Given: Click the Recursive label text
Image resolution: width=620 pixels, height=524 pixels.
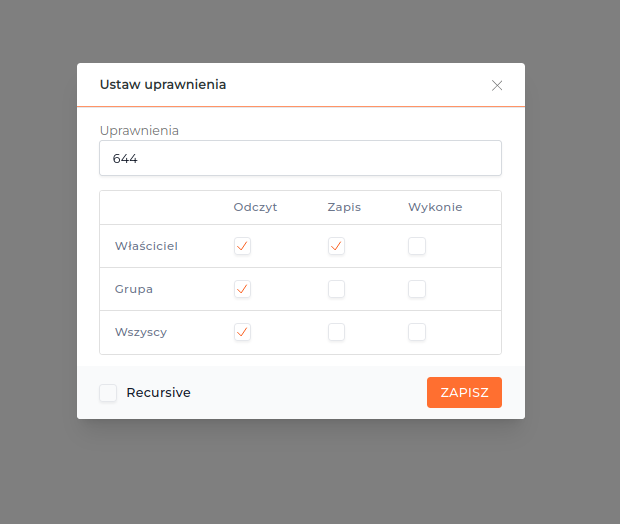Looking at the screenshot, I should click(158, 393).
